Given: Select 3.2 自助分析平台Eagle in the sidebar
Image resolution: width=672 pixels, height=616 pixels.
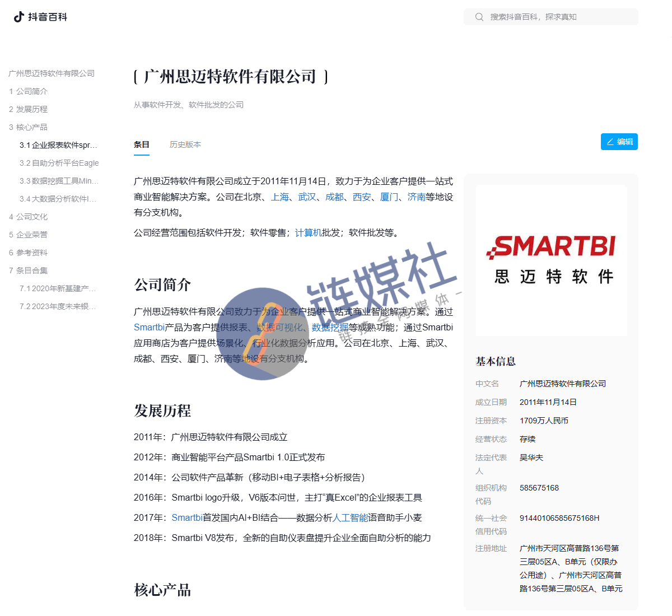Looking at the screenshot, I should [x=58, y=163].
